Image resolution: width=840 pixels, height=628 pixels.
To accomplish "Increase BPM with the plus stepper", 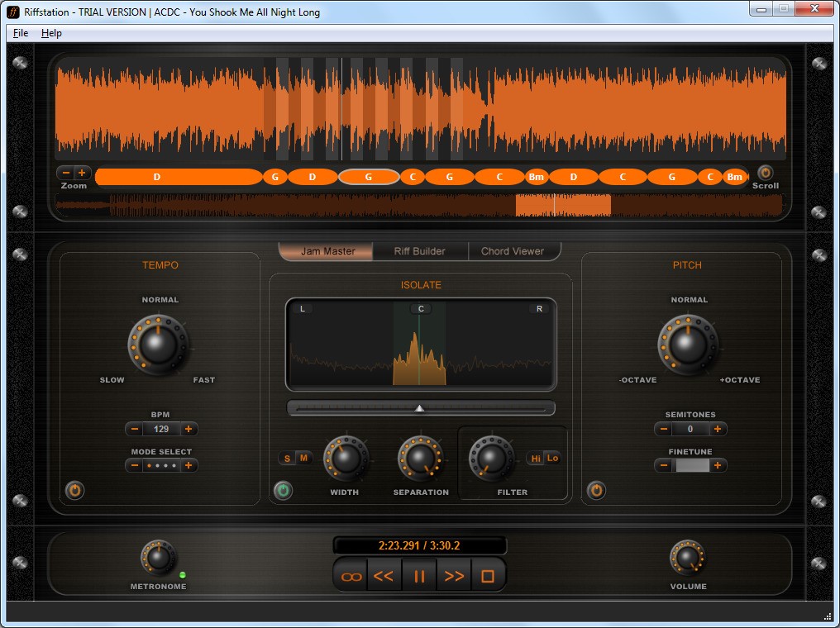I will click(x=189, y=429).
